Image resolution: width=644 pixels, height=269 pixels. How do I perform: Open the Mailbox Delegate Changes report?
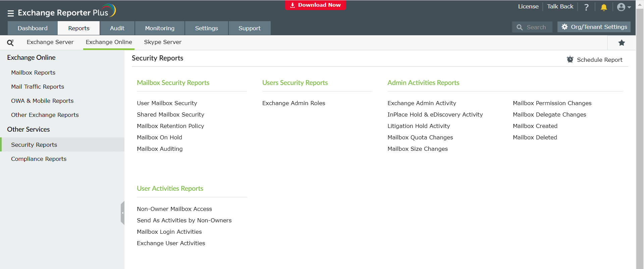[549, 115]
